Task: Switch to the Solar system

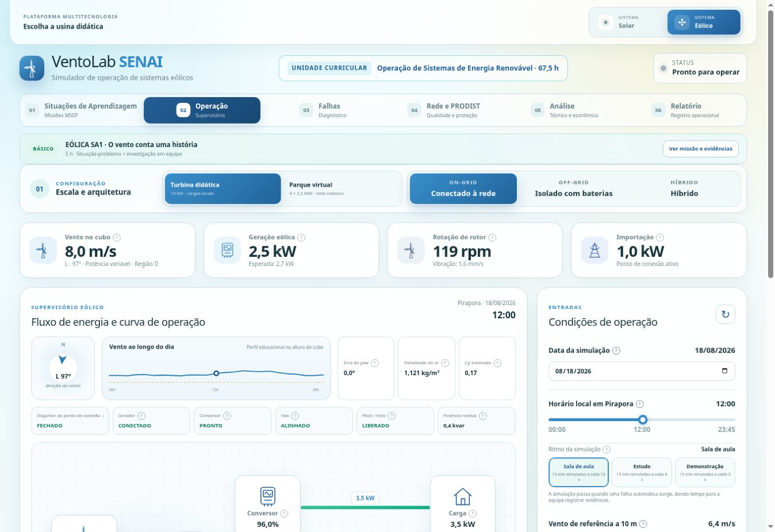Action: [628, 22]
